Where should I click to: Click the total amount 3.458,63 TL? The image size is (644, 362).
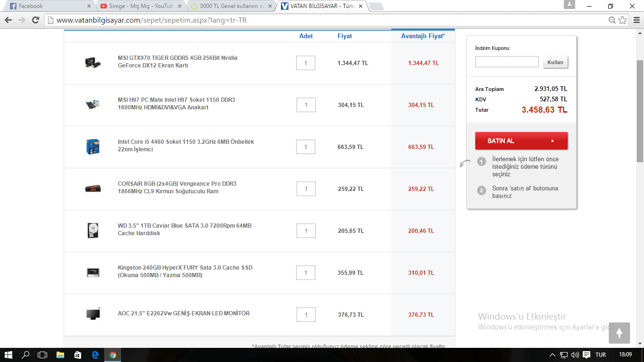[x=545, y=110]
